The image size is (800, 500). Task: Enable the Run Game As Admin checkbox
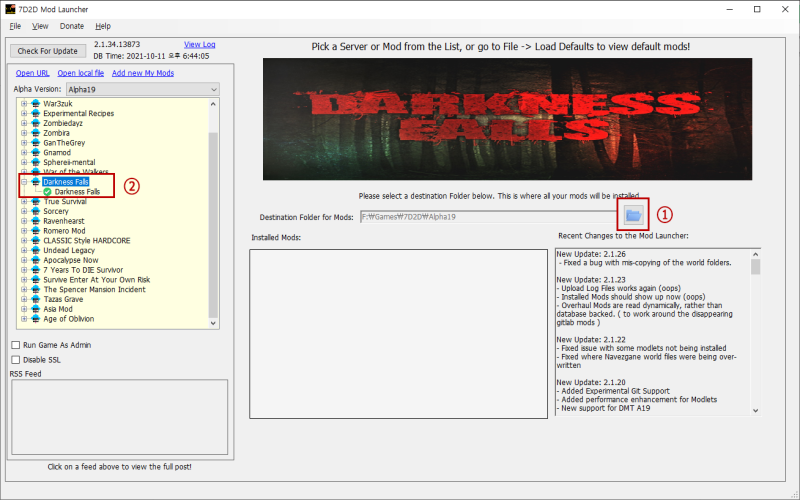(x=16, y=345)
